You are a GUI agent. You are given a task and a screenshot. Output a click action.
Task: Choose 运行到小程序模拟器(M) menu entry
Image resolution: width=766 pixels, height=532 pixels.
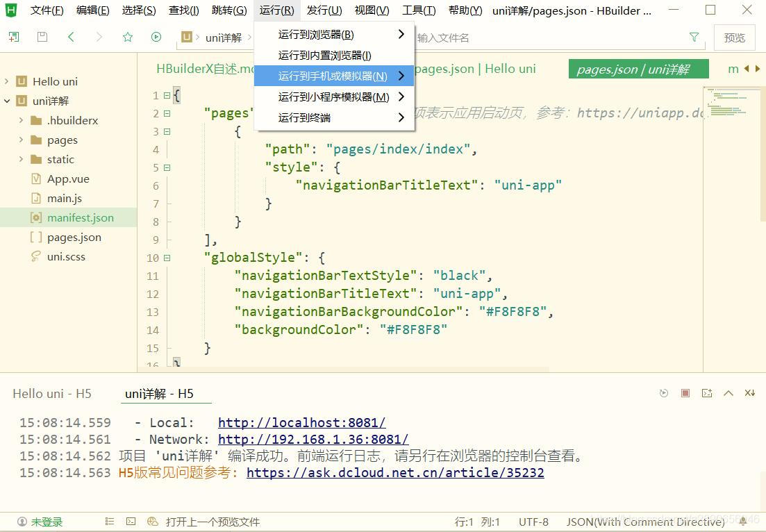tap(334, 97)
